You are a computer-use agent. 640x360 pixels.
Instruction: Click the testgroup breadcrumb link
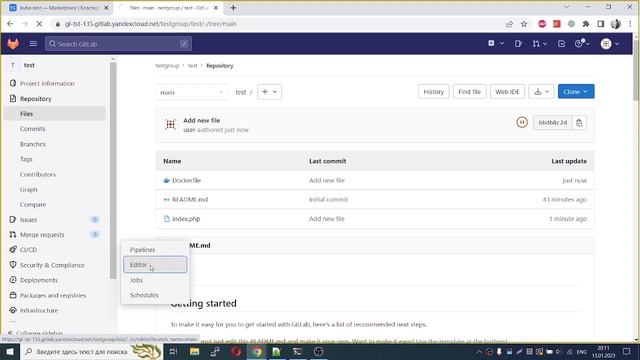tap(167, 66)
